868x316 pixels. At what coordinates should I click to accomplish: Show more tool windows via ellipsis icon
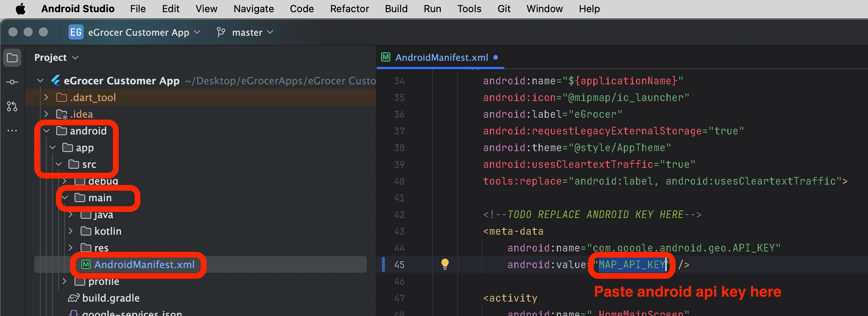pos(12,131)
